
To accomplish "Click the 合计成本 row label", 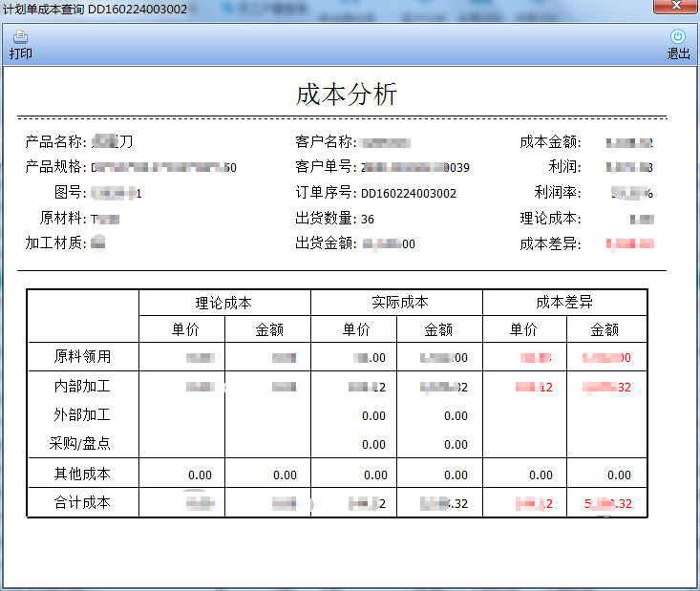I will pos(83,502).
